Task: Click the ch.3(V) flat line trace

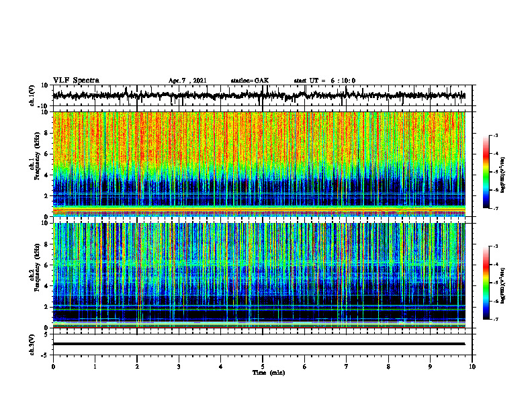Action: click(259, 344)
